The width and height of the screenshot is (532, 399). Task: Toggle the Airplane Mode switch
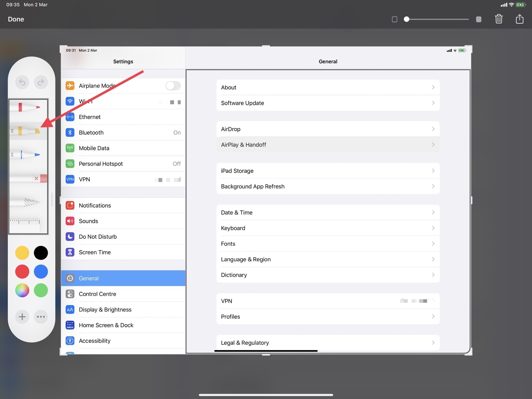pos(173,86)
